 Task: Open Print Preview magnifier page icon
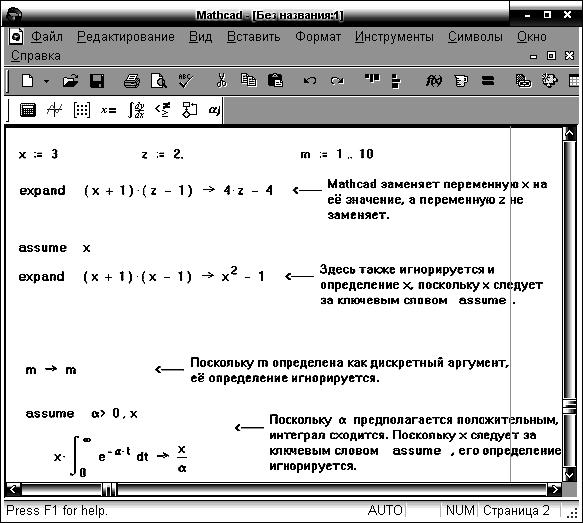[x=159, y=80]
